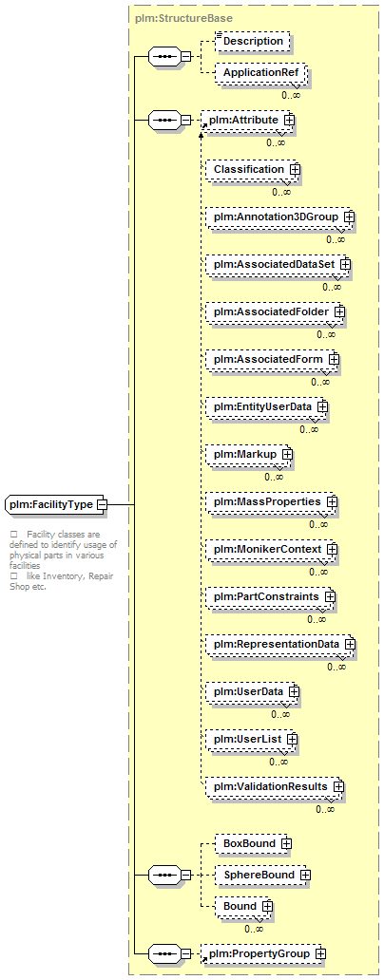Expand the Bound element

266,906
